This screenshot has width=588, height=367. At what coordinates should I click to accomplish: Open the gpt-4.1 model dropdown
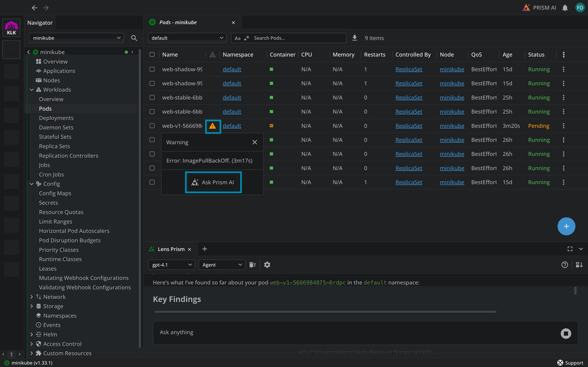[171, 265]
